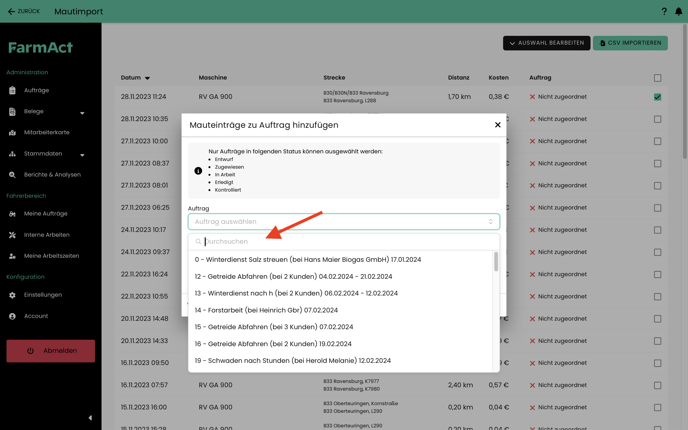Check the 27.11.2023 08:37 row checkbox
The width and height of the screenshot is (688, 430).
(657, 164)
